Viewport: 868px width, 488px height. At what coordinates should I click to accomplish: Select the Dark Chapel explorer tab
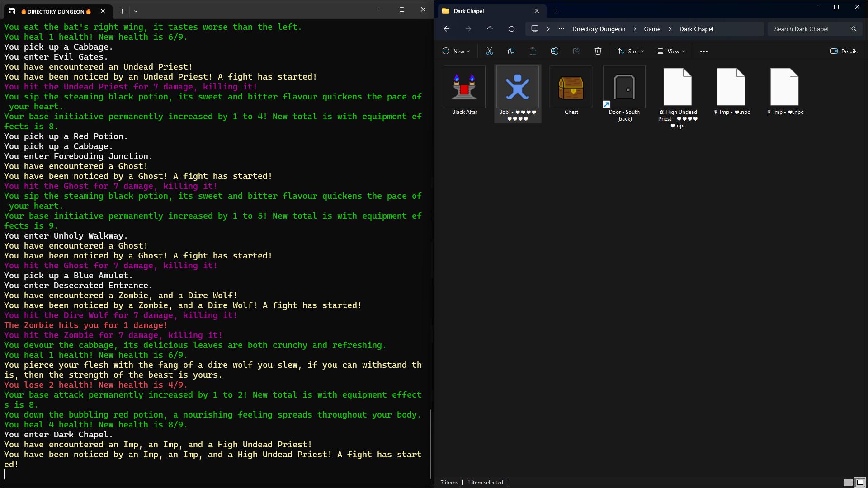click(x=470, y=11)
